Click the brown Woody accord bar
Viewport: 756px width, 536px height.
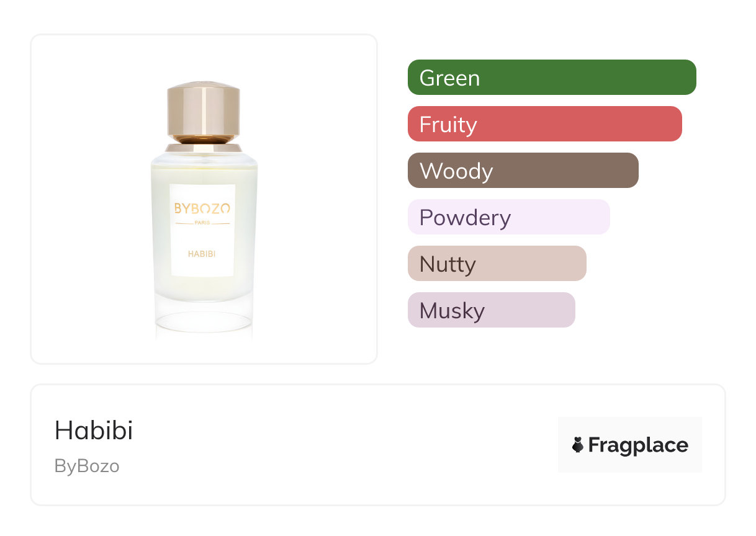523,171
